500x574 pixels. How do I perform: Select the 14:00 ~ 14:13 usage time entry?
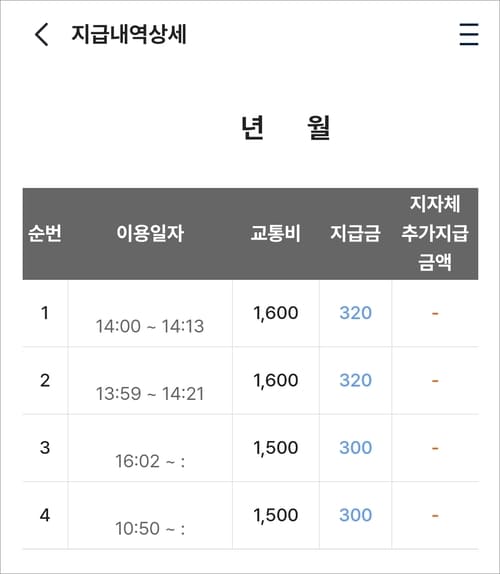click(150, 326)
